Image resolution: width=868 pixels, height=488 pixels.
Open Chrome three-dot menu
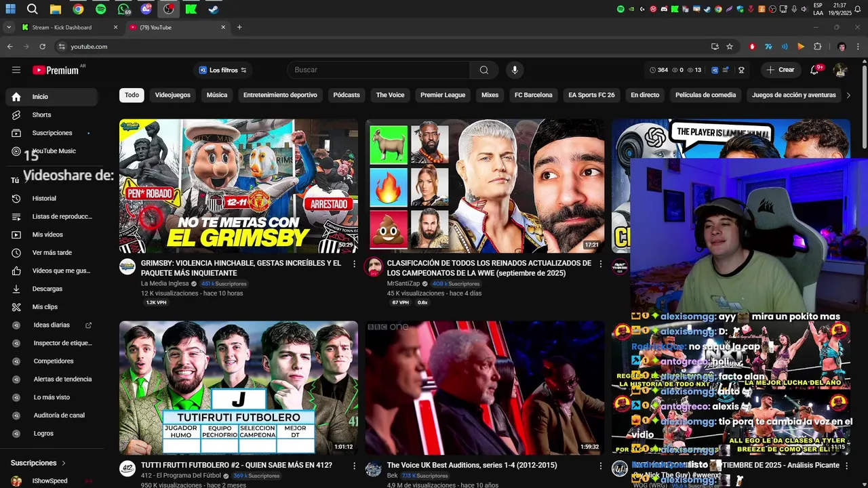(858, 47)
